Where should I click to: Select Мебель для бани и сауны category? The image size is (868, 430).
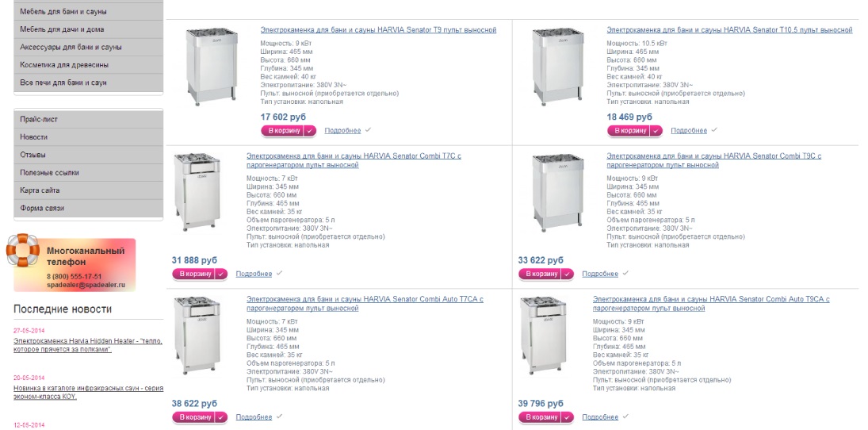(89, 12)
